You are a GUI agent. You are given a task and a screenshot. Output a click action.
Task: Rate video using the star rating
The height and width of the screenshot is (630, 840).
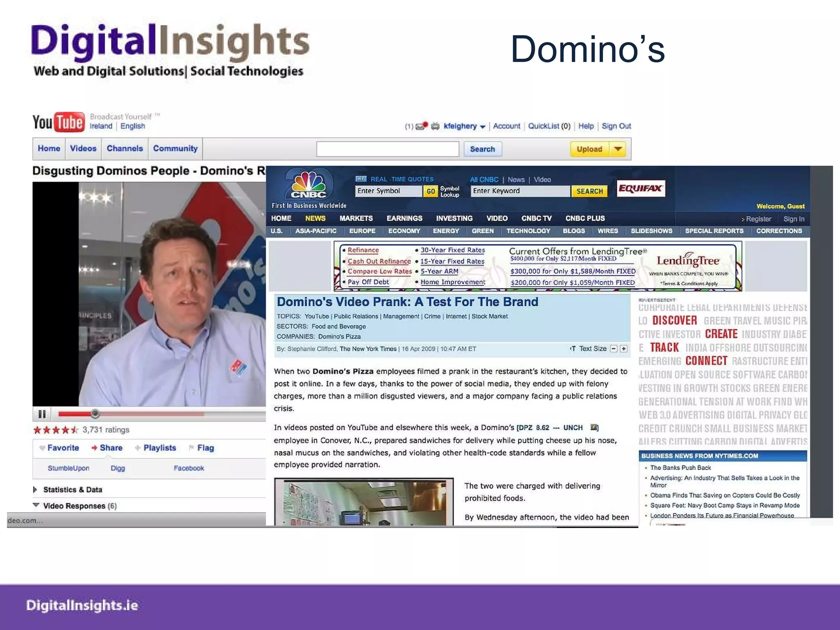pos(56,430)
